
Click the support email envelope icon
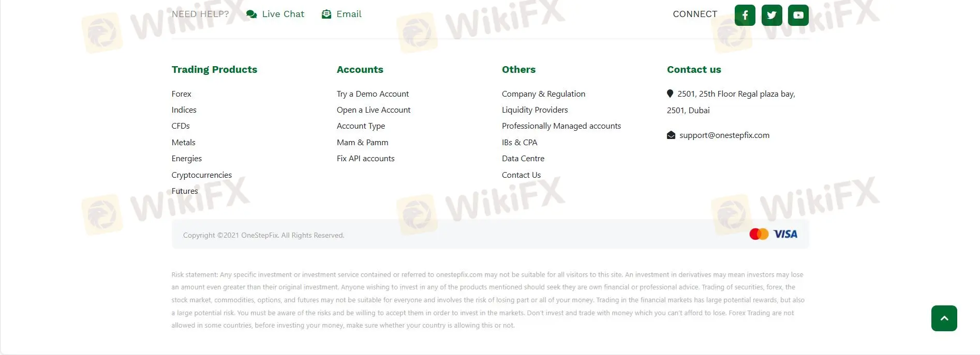pos(671,135)
